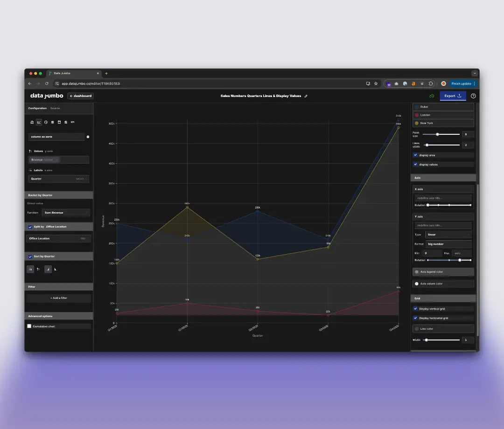The width and height of the screenshot is (504, 429).
Task: Click the London series color swatch
Action: coord(417,115)
